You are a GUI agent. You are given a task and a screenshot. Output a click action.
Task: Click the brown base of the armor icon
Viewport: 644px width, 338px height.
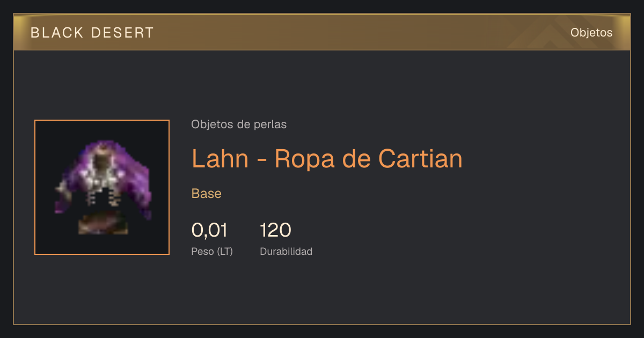coord(103,224)
